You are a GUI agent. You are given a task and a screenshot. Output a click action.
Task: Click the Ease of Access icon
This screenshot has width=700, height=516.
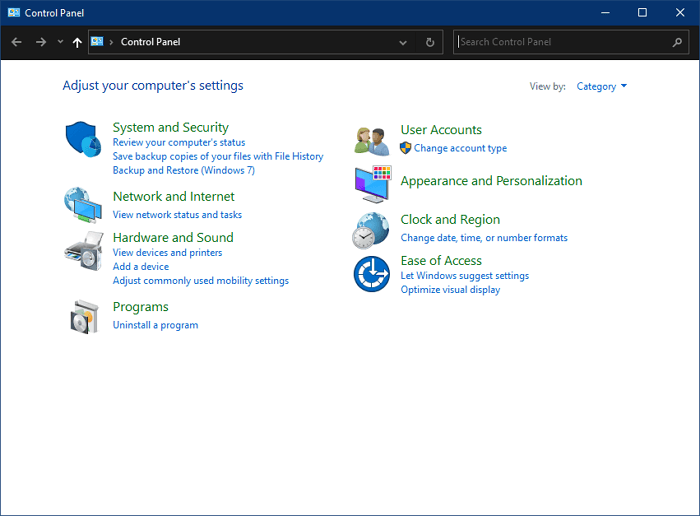tap(371, 274)
